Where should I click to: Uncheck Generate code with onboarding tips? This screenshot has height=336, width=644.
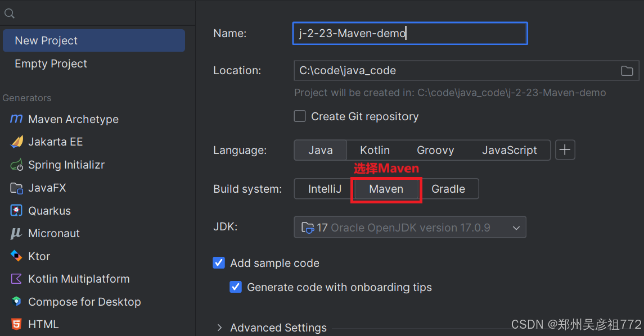[236, 287]
